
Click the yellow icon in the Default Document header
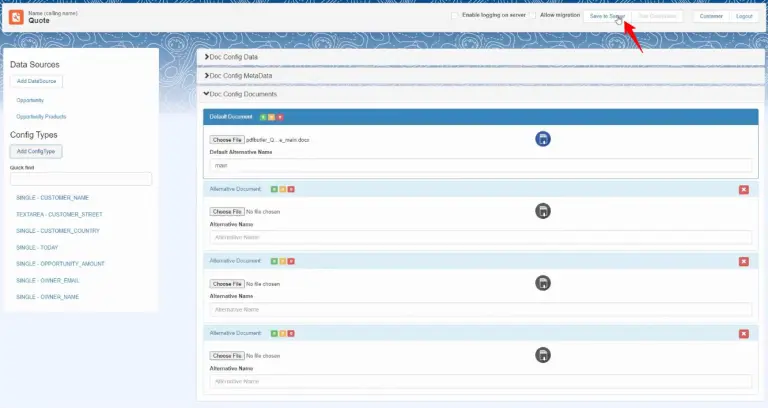click(x=271, y=117)
